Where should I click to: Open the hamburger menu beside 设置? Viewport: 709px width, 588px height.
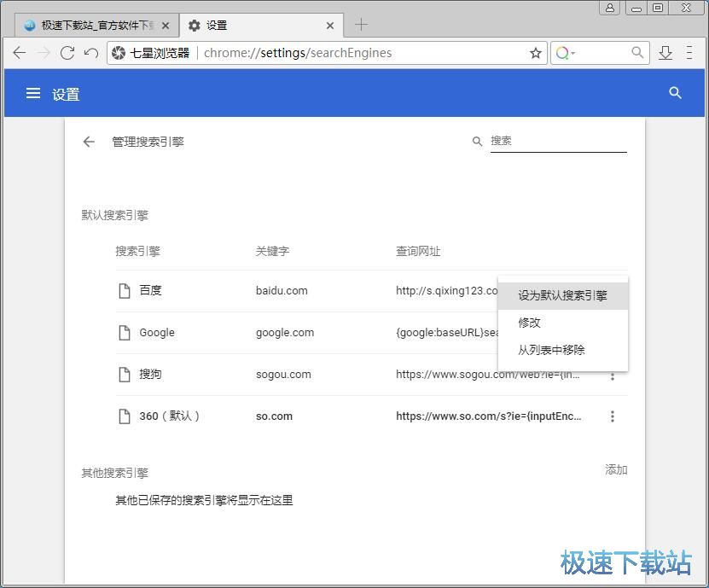click(33, 93)
